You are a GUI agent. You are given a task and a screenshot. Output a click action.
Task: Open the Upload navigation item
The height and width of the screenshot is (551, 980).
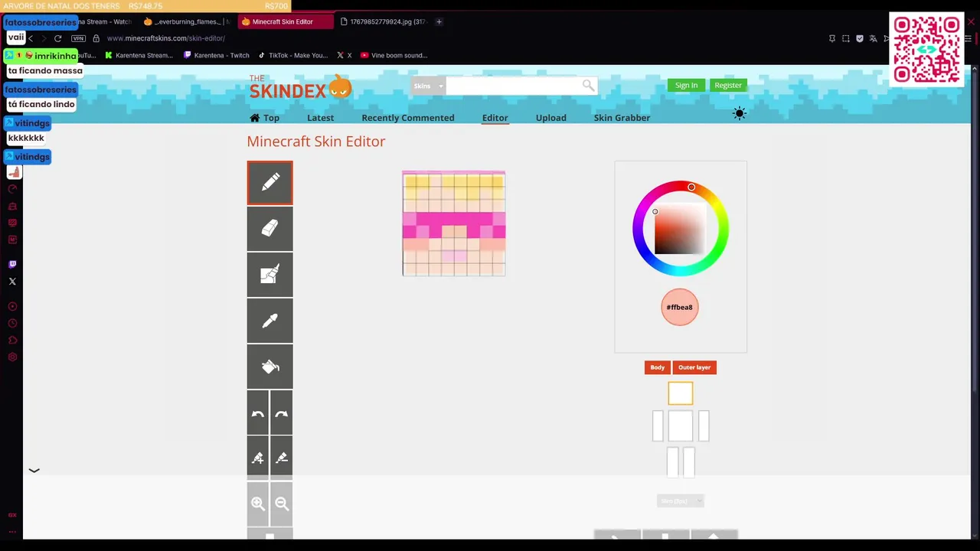click(551, 118)
